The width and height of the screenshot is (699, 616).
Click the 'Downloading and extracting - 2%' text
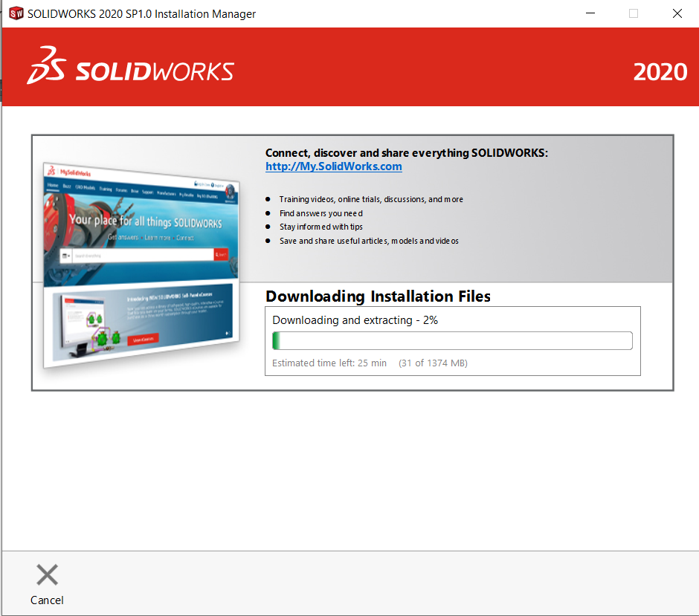[355, 320]
